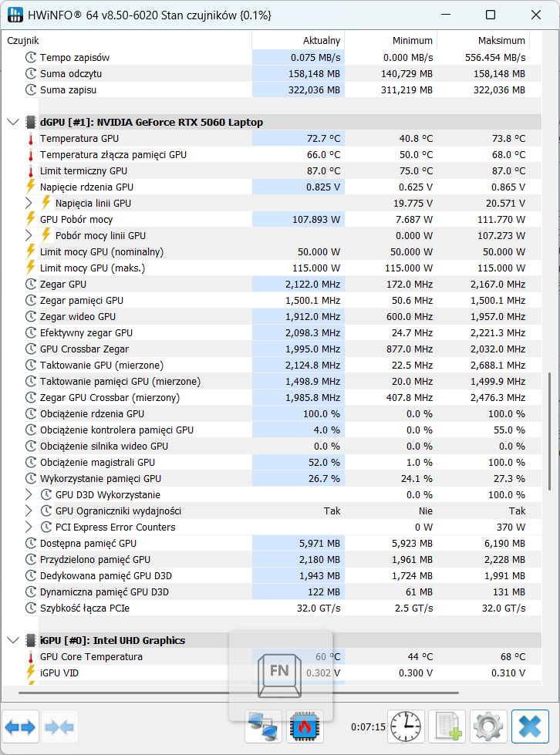Expand the Pobór mocy linii GPU row

click(x=29, y=235)
